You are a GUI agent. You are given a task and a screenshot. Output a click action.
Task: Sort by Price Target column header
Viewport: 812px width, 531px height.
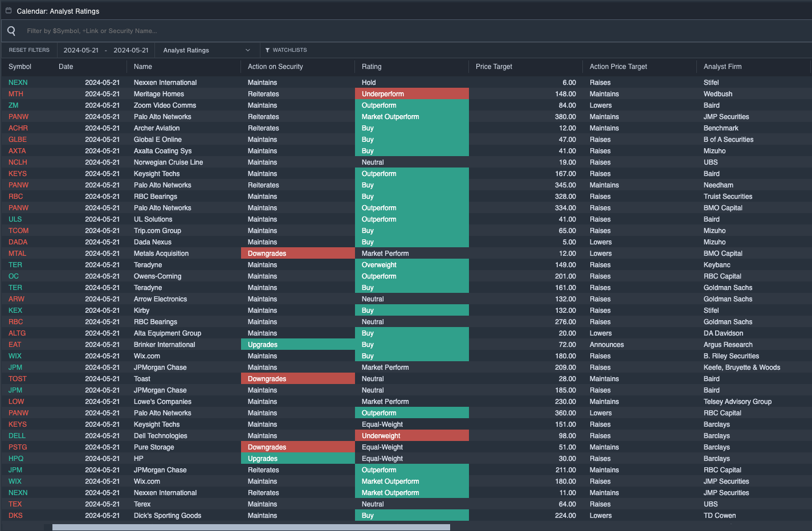click(x=494, y=67)
